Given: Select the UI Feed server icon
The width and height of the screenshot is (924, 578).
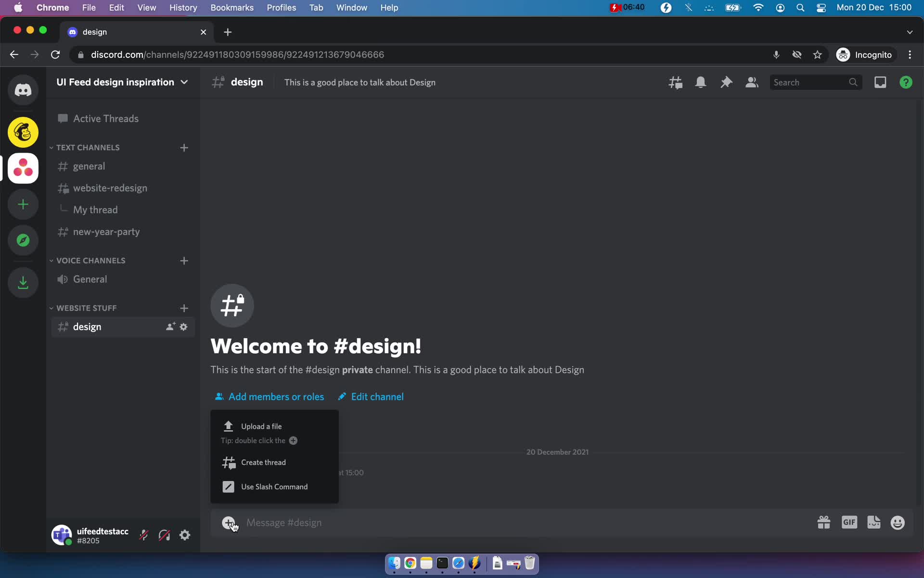Looking at the screenshot, I should click(x=23, y=168).
